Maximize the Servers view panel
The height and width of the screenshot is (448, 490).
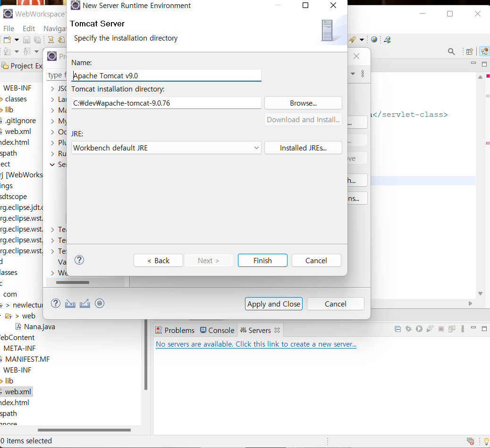pyautogui.click(x=484, y=328)
